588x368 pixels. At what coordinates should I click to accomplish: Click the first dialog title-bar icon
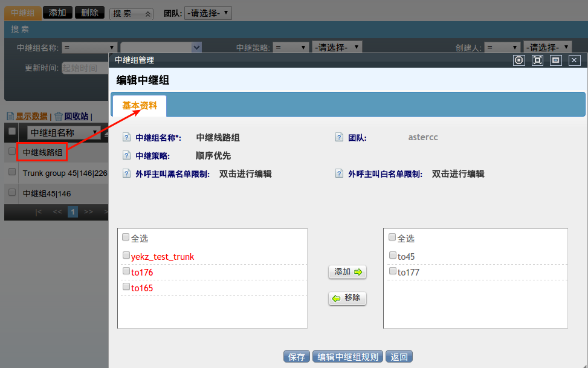[519, 60]
